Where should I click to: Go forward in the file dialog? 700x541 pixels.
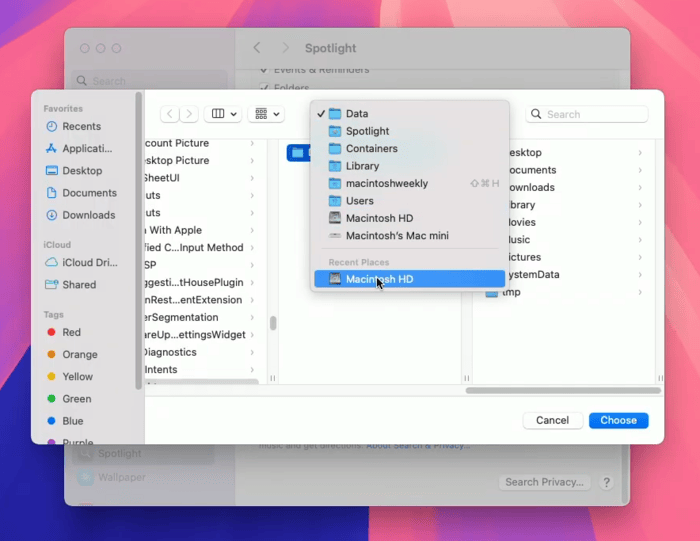[189, 114]
